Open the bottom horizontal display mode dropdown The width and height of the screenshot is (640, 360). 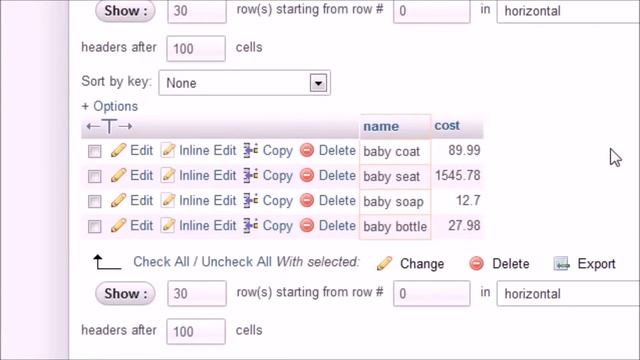[568, 293]
